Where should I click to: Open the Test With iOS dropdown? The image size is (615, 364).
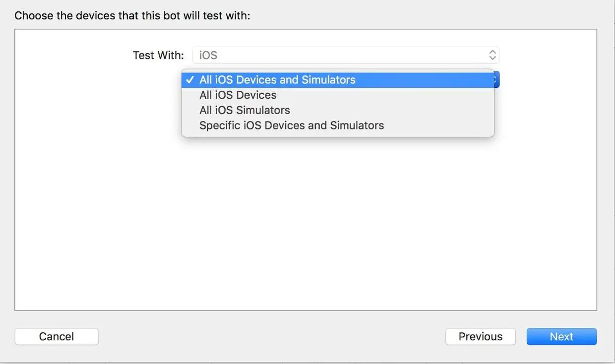point(346,55)
